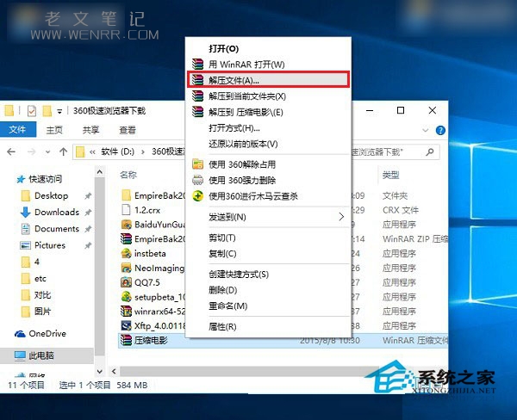Image resolution: width=517 pixels, height=420 pixels.
Task: Expand the 发送到(N) submenu arrow
Action: click(x=341, y=217)
